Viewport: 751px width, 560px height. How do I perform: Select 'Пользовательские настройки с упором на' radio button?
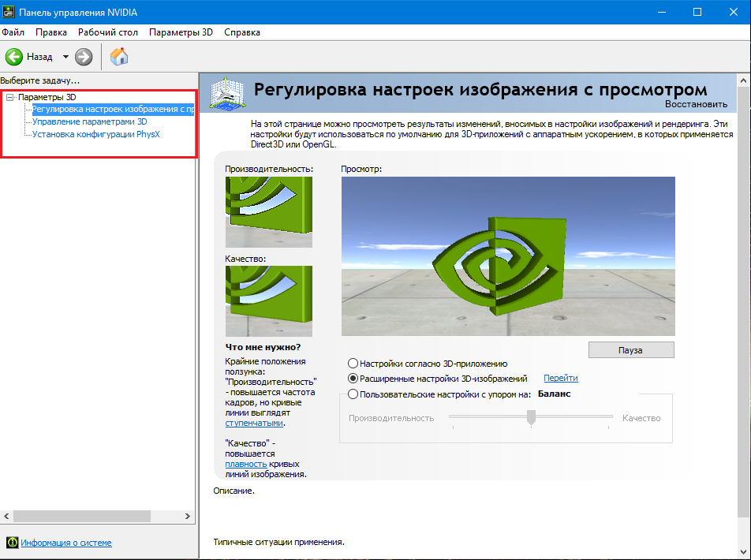point(353,394)
